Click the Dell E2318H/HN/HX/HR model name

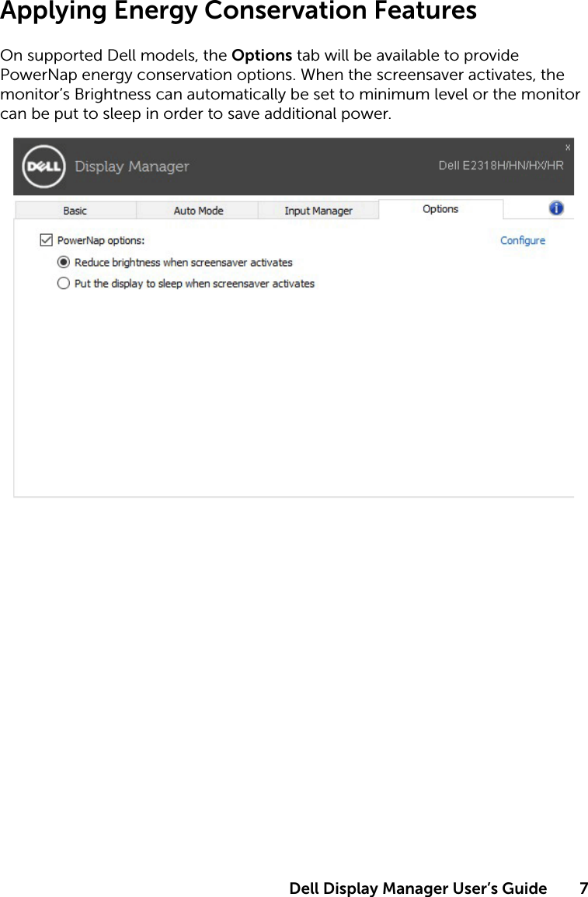[500, 166]
